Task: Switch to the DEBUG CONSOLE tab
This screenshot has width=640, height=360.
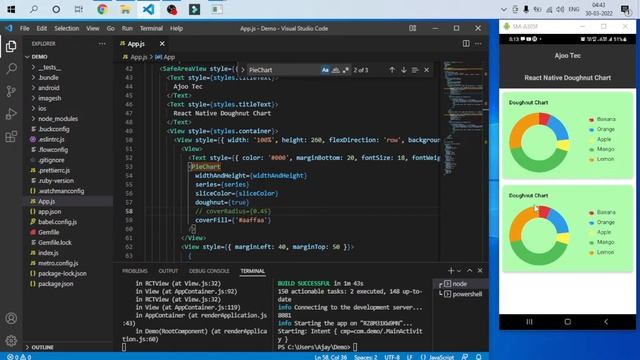Action: tap(209, 271)
